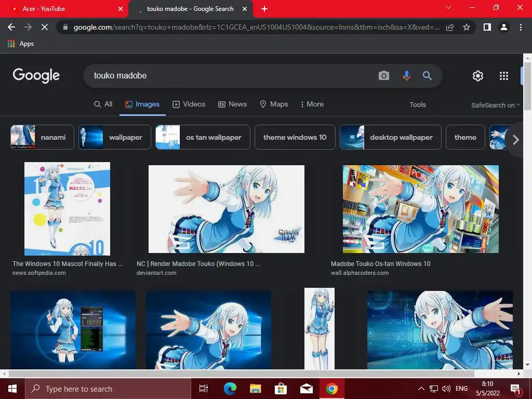Open the Chrome profile icon

point(504,27)
